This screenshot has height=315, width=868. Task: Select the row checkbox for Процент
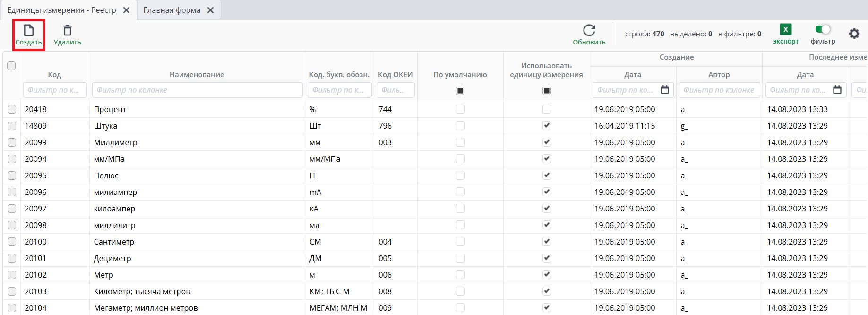(12, 109)
